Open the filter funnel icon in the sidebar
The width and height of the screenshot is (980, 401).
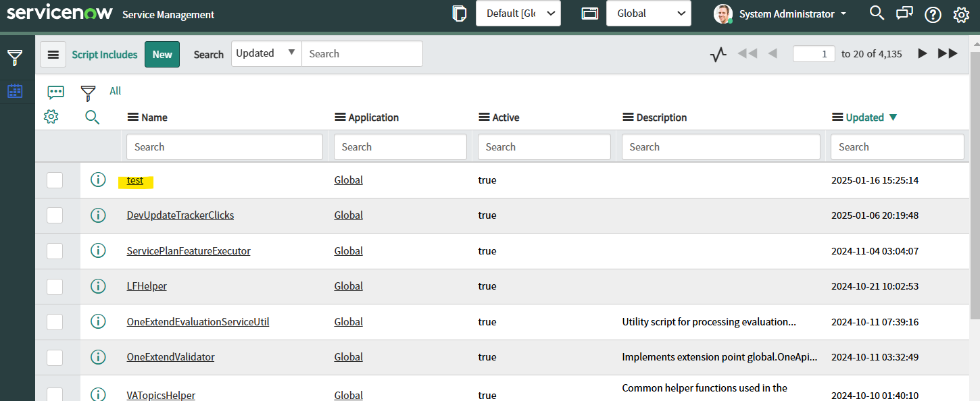pyautogui.click(x=15, y=57)
